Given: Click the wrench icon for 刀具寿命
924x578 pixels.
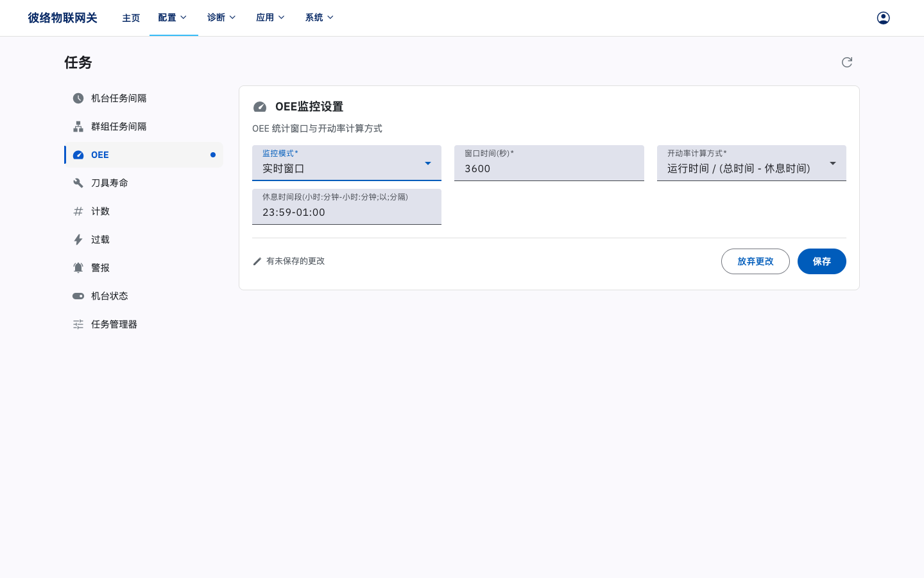Looking at the screenshot, I should (x=78, y=183).
